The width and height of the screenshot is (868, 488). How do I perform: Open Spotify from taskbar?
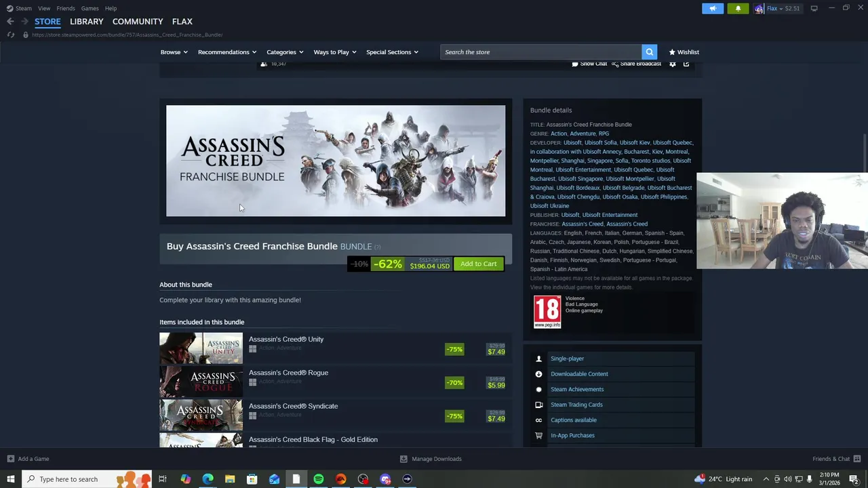pos(319,479)
